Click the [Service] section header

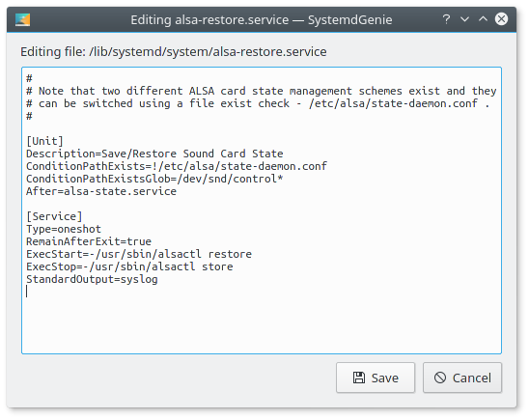54,216
